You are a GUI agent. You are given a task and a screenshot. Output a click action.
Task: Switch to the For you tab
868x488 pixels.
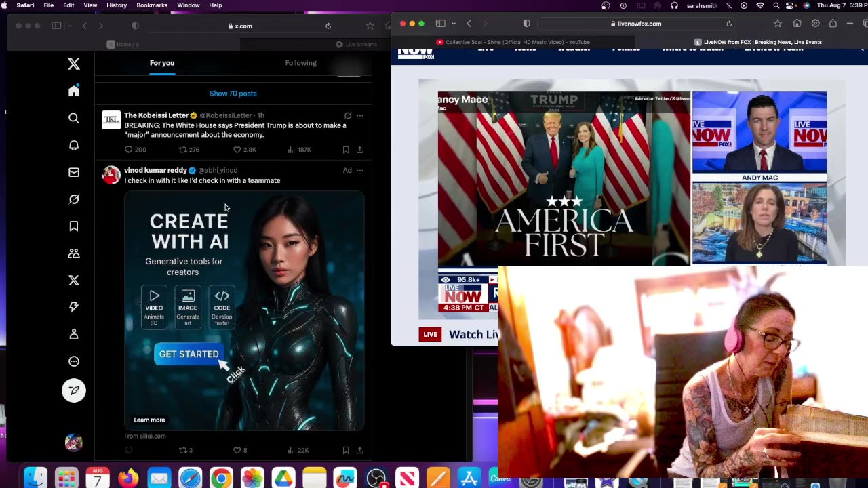pyautogui.click(x=162, y=63)
